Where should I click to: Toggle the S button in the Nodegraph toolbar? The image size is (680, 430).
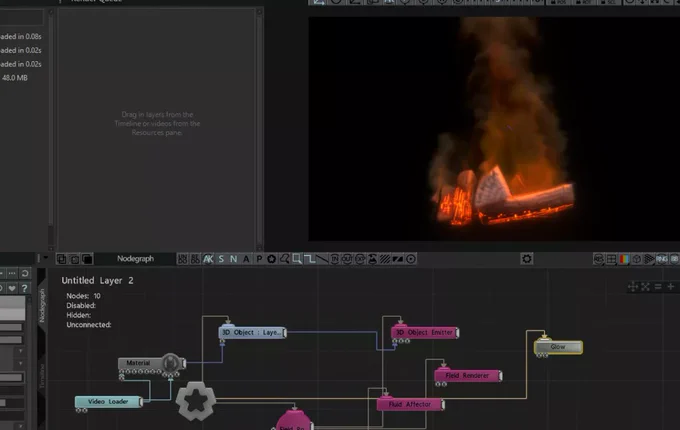click(221, 259)
